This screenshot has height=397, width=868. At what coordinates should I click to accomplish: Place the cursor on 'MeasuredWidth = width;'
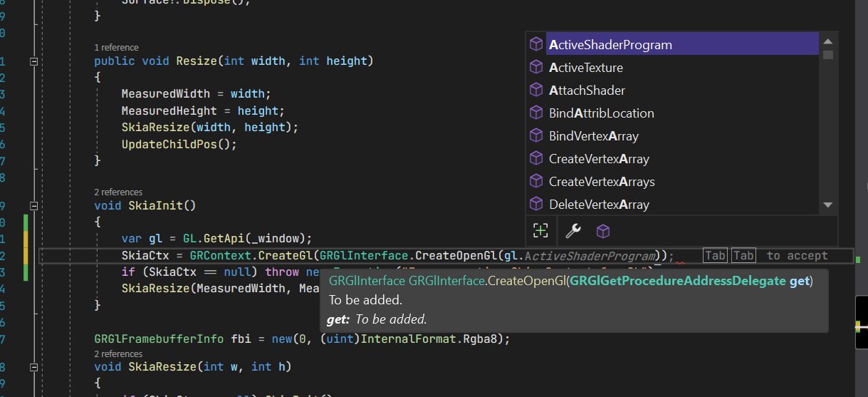196,94
